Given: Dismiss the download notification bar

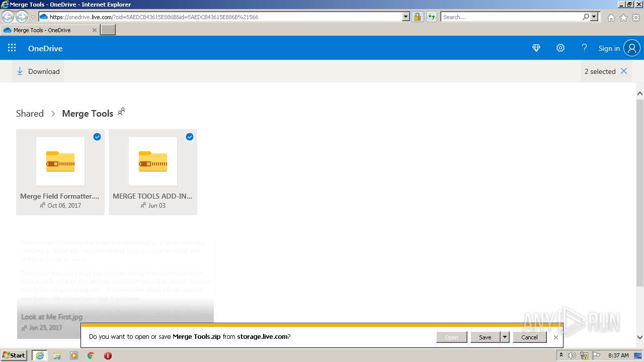Looking at the screenshot, I should 555,337.
